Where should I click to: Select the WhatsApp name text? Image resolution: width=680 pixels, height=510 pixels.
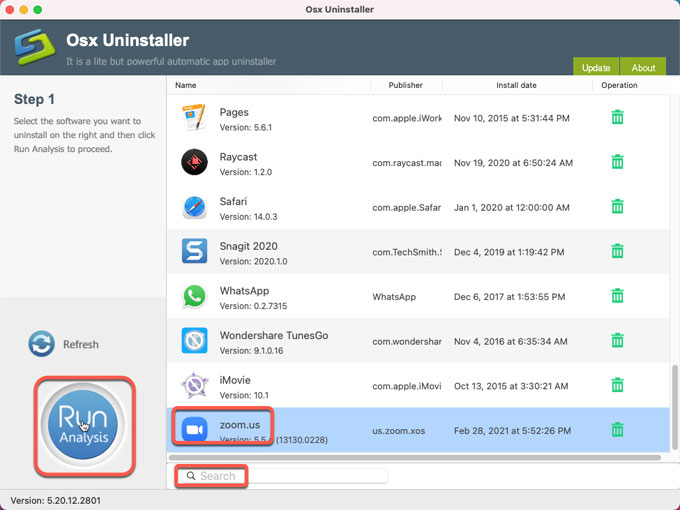(x=244, y=291)
